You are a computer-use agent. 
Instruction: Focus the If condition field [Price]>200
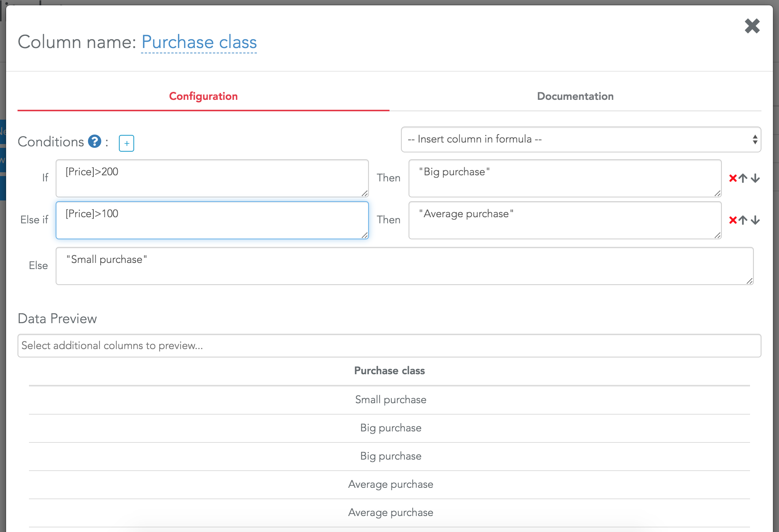[x=212, y=178]
